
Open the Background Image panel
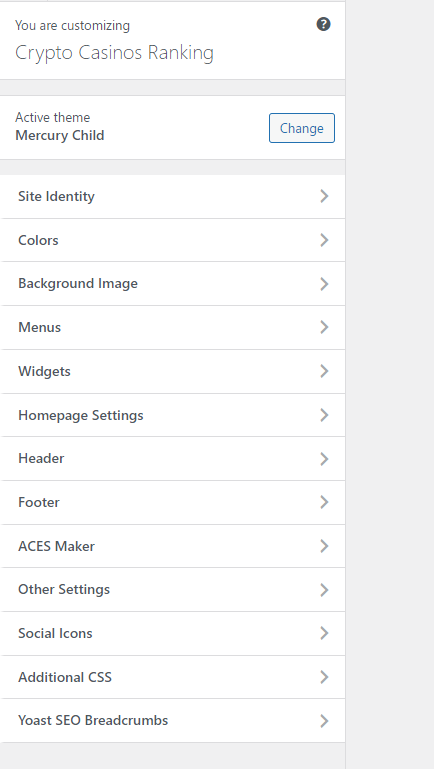click(x=173, y=284)
